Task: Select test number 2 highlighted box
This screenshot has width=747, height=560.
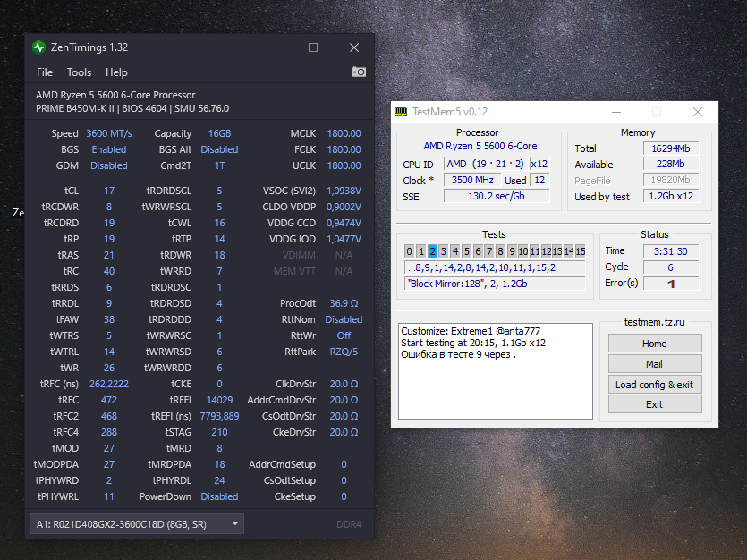Action: click(x=432, y=251)
